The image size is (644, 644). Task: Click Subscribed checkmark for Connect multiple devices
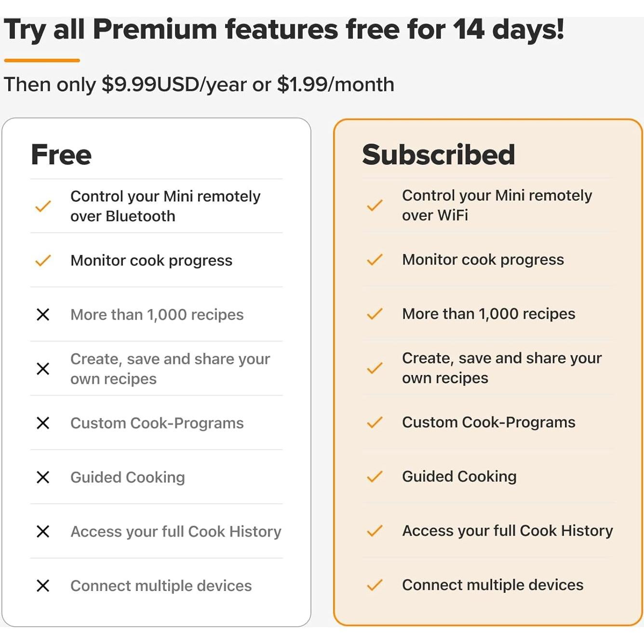point(375,585)
